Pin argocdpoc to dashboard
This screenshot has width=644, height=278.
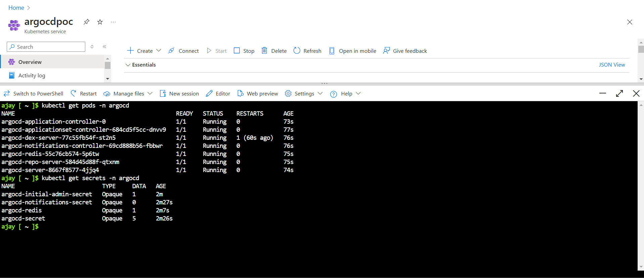[x=86, y=22]
